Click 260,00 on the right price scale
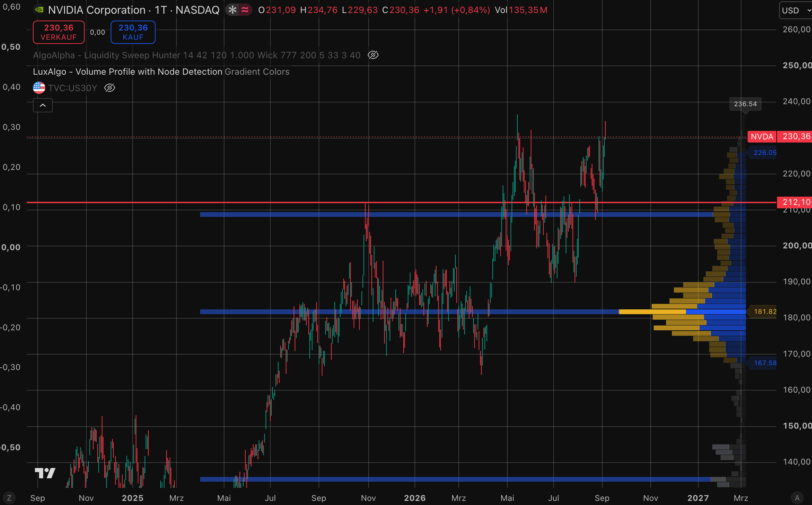812x505 pixels. [x=797, y=29]
